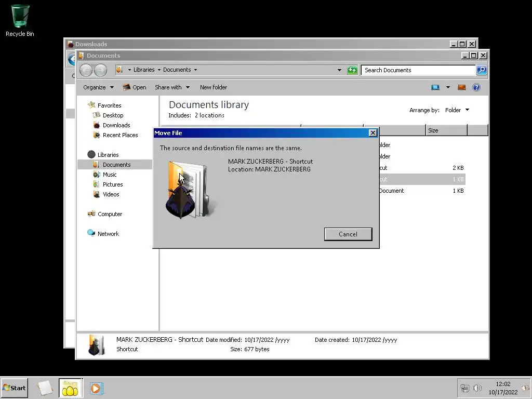Cancel the Move File dialog
Screen dimensions: 532x399
pyautogui.click(x=348, y=234)
